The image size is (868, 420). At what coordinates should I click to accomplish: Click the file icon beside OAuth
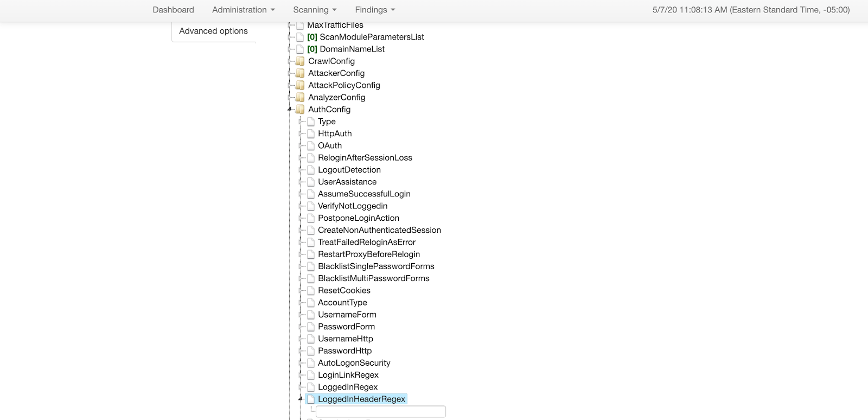(x=311, y=146)
